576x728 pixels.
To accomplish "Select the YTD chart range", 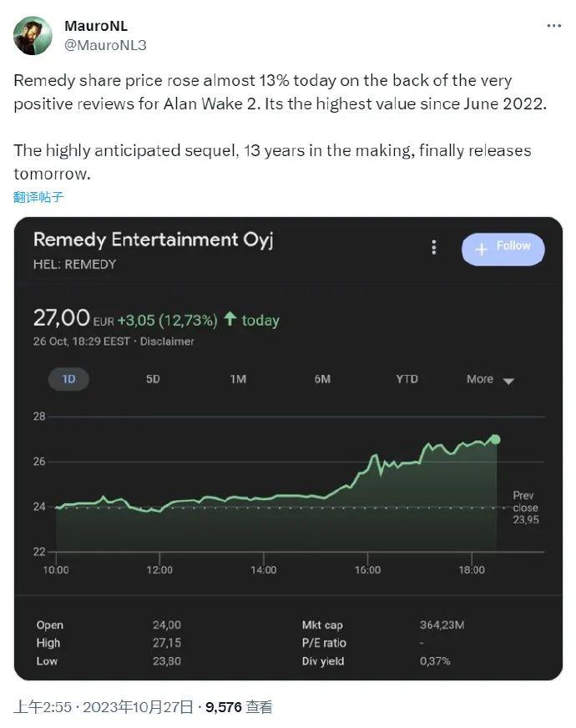I will click(x=407, y=379).
